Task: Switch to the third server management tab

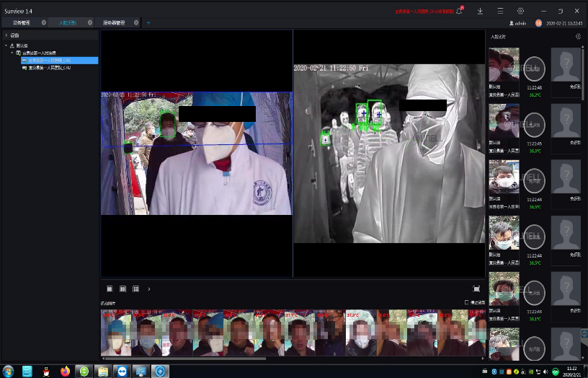Action: click(114, 23)
